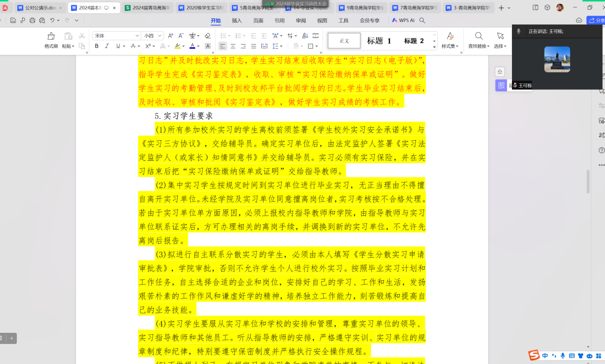Screen dimensions: 605x364
Task: Click the chat bubble icon beside Share
Action: [579, 20]
